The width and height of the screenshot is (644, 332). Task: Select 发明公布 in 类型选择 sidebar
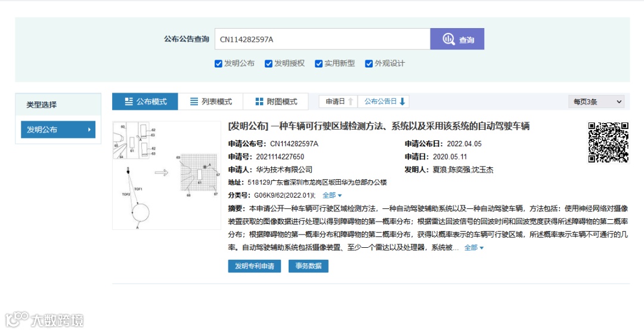[x=58, y=130]
